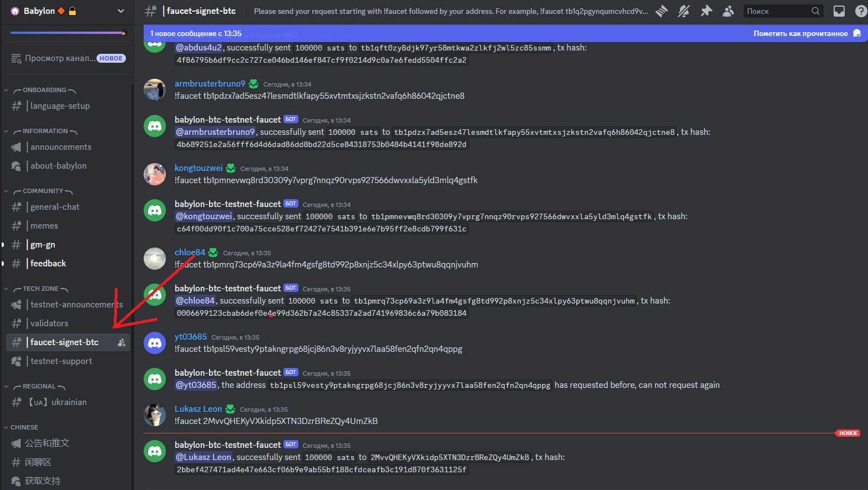Click the @Lukasz Leon mention
Screen dimensions: 868x490
[204, 457]
